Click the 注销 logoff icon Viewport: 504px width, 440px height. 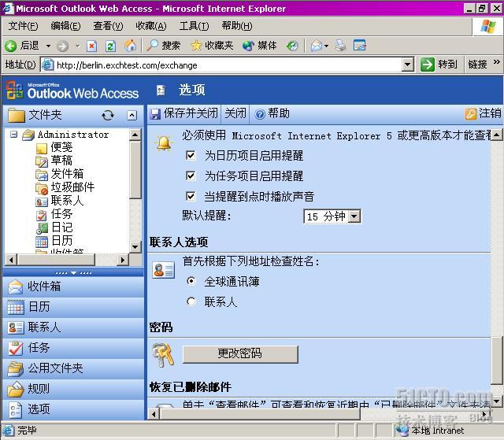[x=471, y=113]
